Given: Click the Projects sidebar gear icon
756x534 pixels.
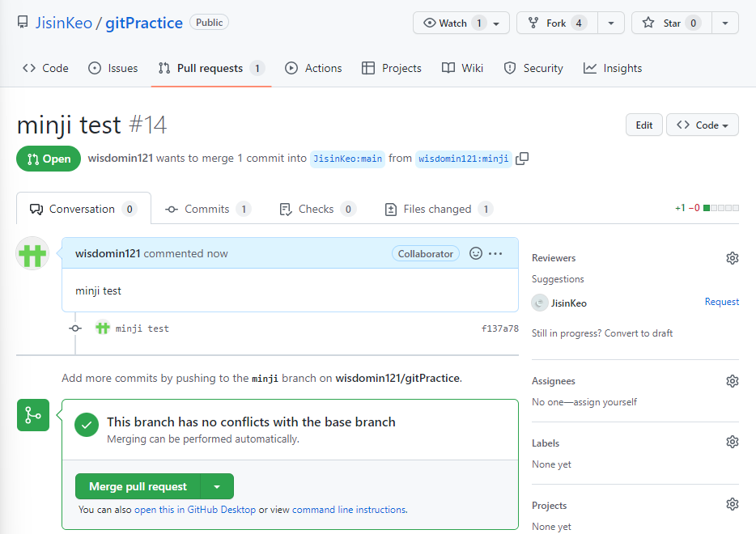Looking at the screenshot, I should (732, 504).
